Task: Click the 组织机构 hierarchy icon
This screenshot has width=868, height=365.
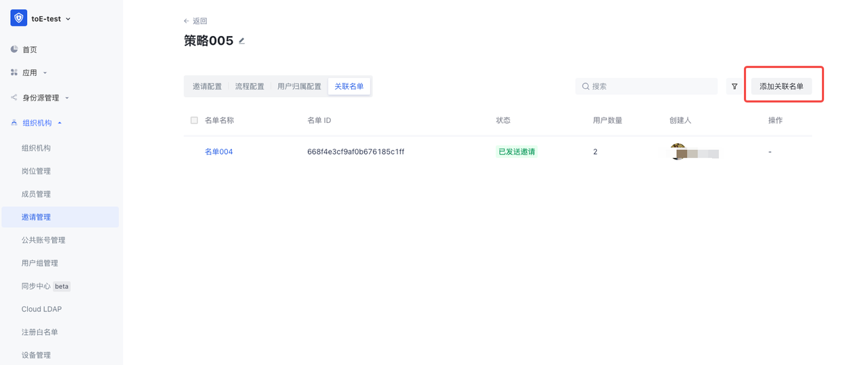Action: tap(14, 123)
